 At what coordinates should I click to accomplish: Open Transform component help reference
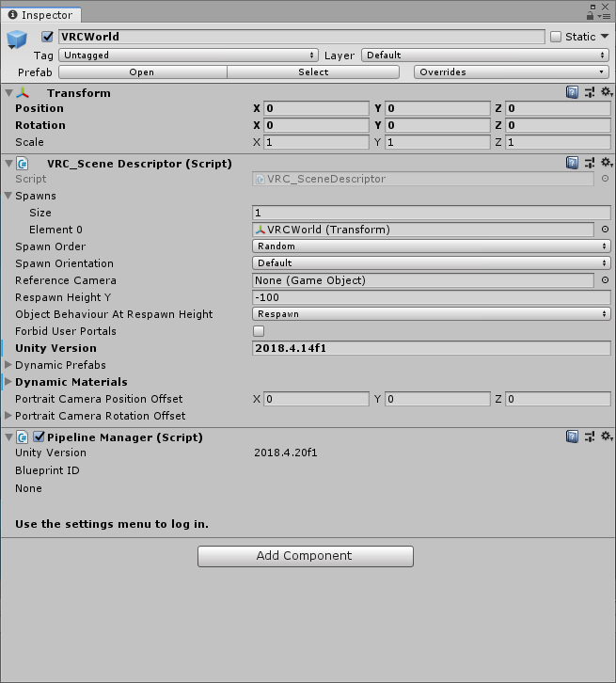coord(572,92)
